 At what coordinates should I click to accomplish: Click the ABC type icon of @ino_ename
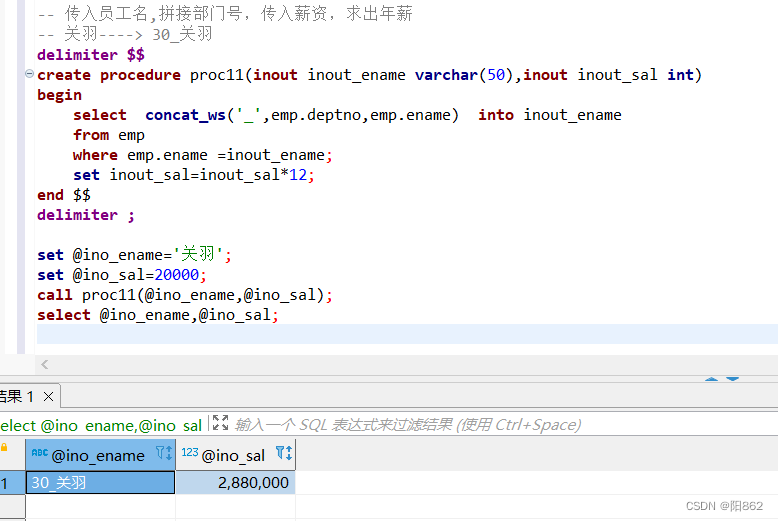pyautogui.click(x=39, y=454)
